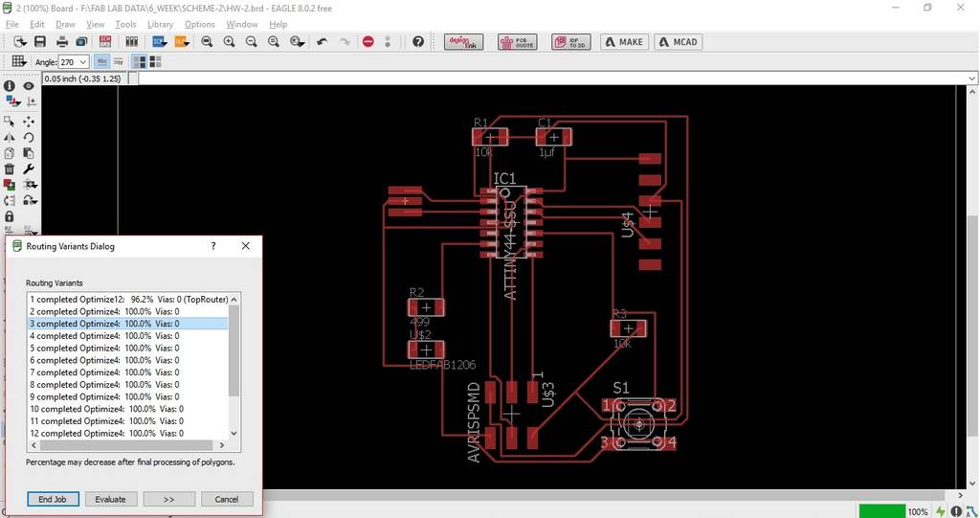The width and height of the screenshot is (980, 518).
Task: Click the PCB Quote icon
Action: 518,42
